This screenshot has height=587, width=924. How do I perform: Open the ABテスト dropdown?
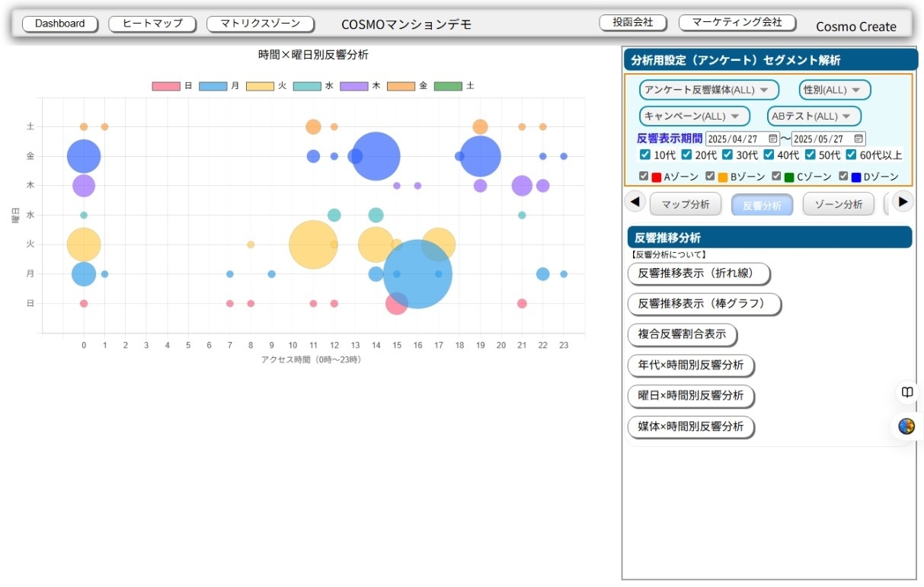(814, 116)
